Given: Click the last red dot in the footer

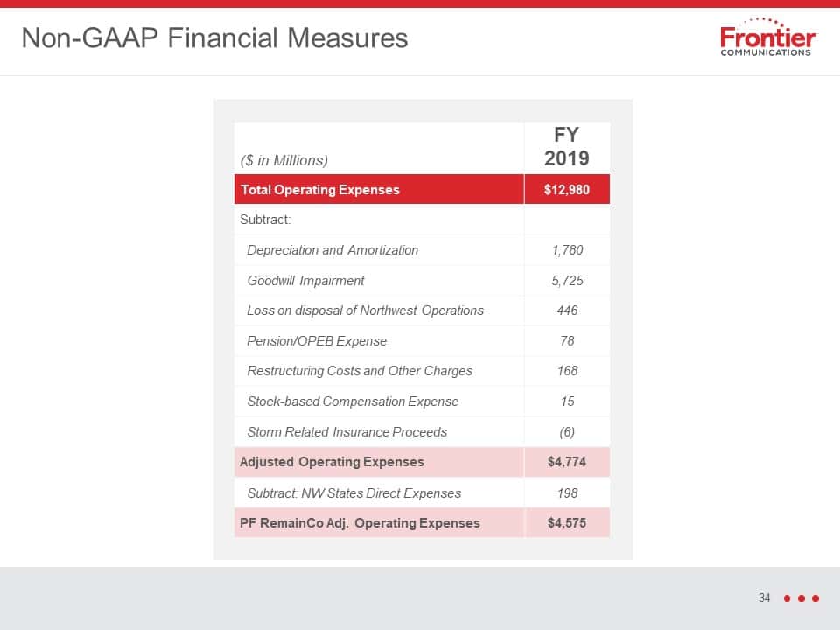Looking at the screenshot, I should click(815, 598).
